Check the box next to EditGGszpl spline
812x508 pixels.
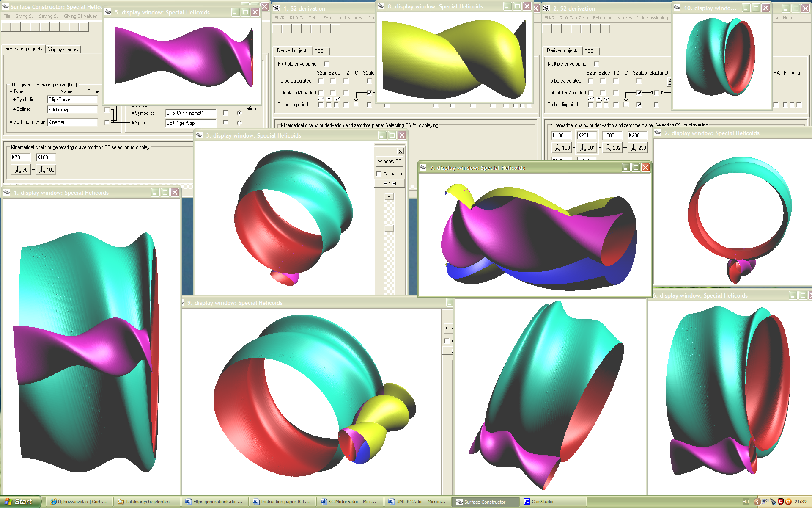pyautogui.click(x=107, y=110)
